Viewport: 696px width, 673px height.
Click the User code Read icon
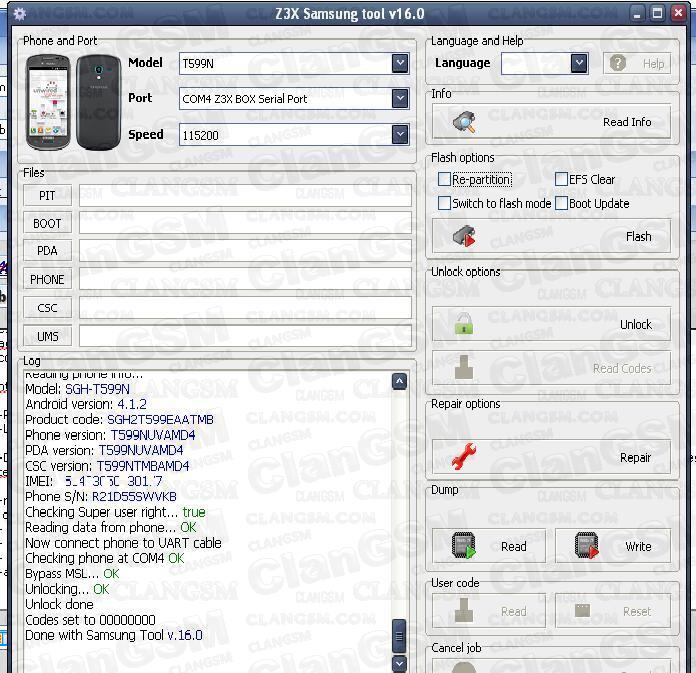(464, 610)
